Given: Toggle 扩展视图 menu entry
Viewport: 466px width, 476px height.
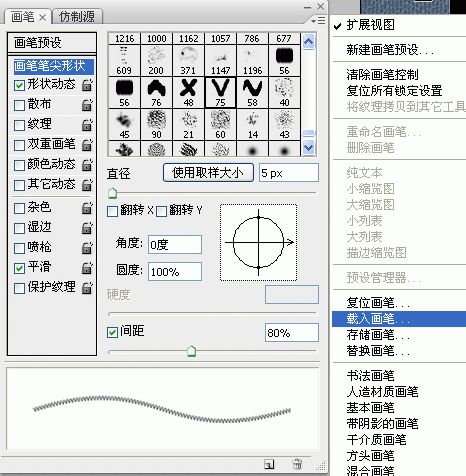Looking at the screenshot, I should coord(399,25).
